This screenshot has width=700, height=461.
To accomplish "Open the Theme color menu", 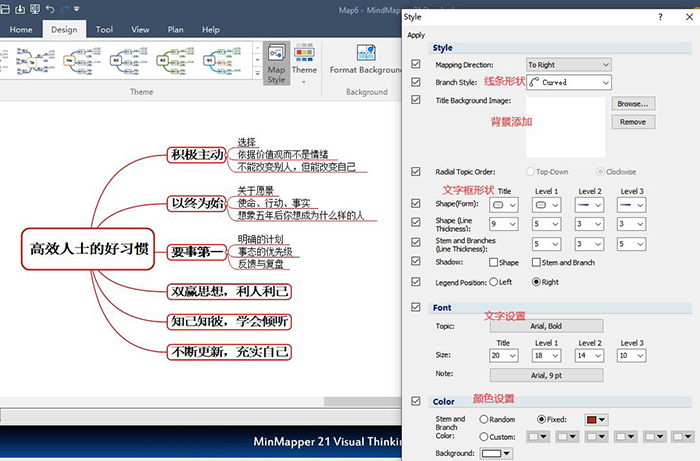I will pyautogui.click(x=304, y=63).
